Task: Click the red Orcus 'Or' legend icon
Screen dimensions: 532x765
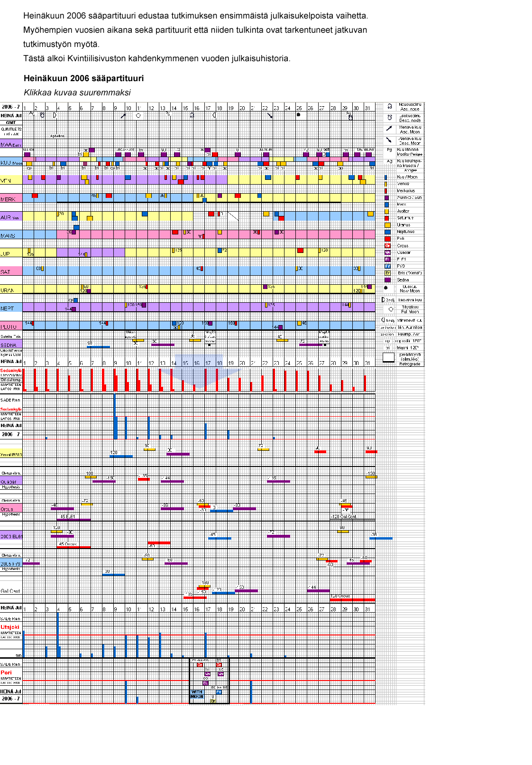Action: (387, 245)
